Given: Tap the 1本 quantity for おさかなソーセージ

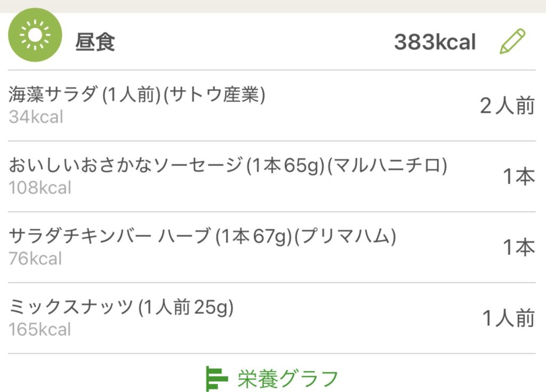Looking at the screenshot, I should (x=518, y=177).
